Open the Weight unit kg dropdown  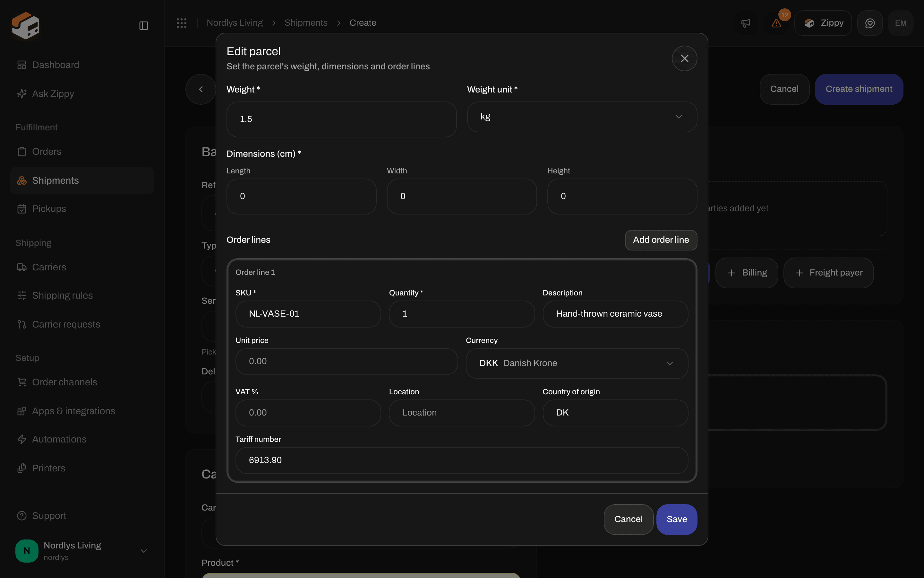582,117
